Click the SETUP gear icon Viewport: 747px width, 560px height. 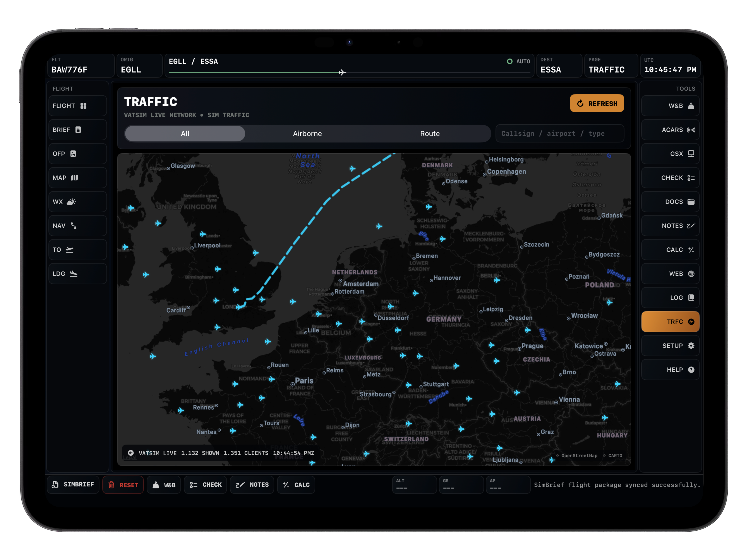691,346
